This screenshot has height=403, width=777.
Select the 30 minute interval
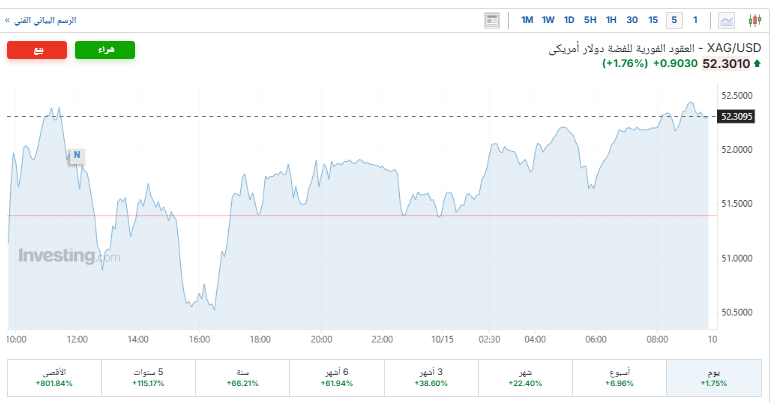(632, 20)
